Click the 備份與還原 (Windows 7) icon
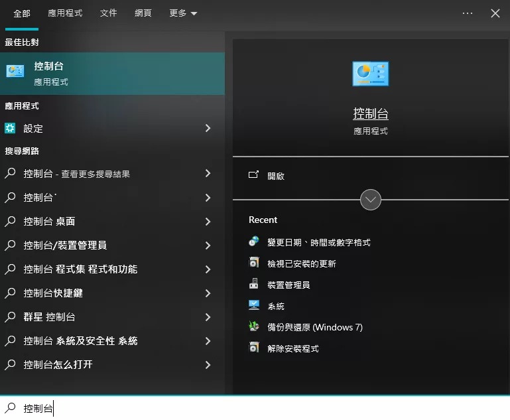This screenshot has width=510, height=420. (254, 327)
